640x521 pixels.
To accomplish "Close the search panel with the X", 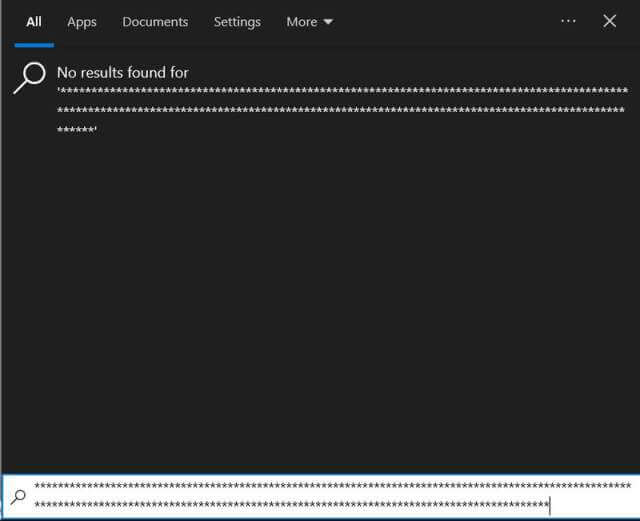I will coord(609,21).
